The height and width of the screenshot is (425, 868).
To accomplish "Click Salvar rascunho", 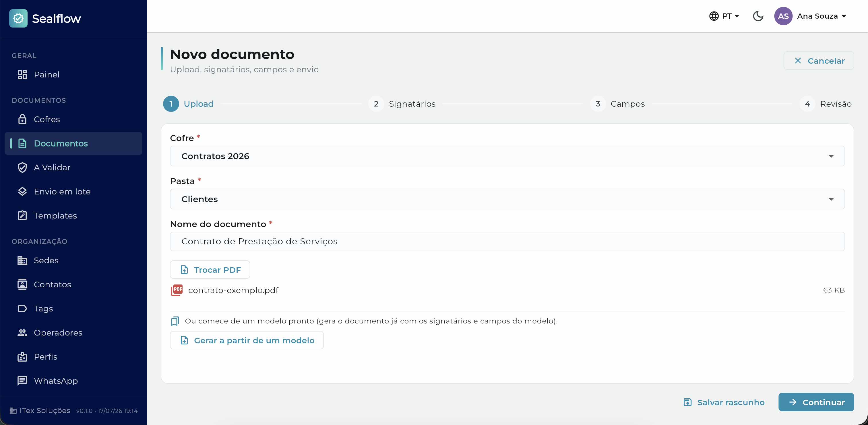I will click(x=724, y=402).
